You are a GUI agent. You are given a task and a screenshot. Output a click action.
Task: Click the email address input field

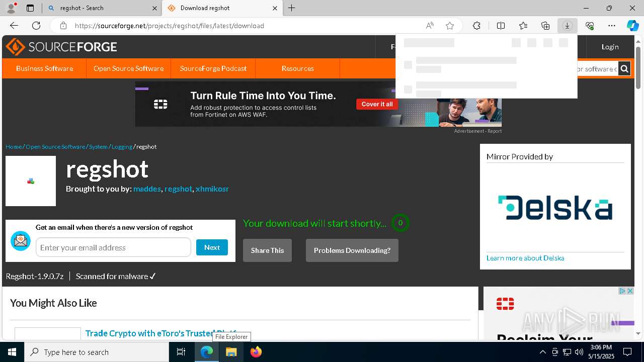pos(113,247)
